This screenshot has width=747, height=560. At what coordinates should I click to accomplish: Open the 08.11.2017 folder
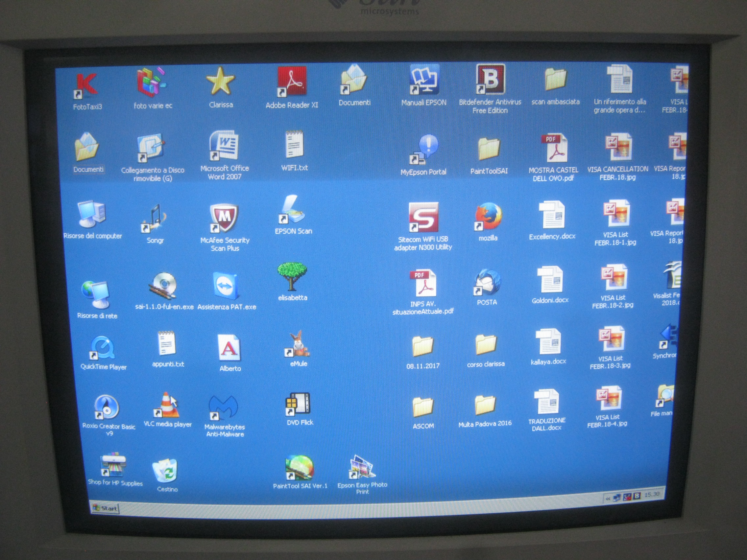click(422, 347)
